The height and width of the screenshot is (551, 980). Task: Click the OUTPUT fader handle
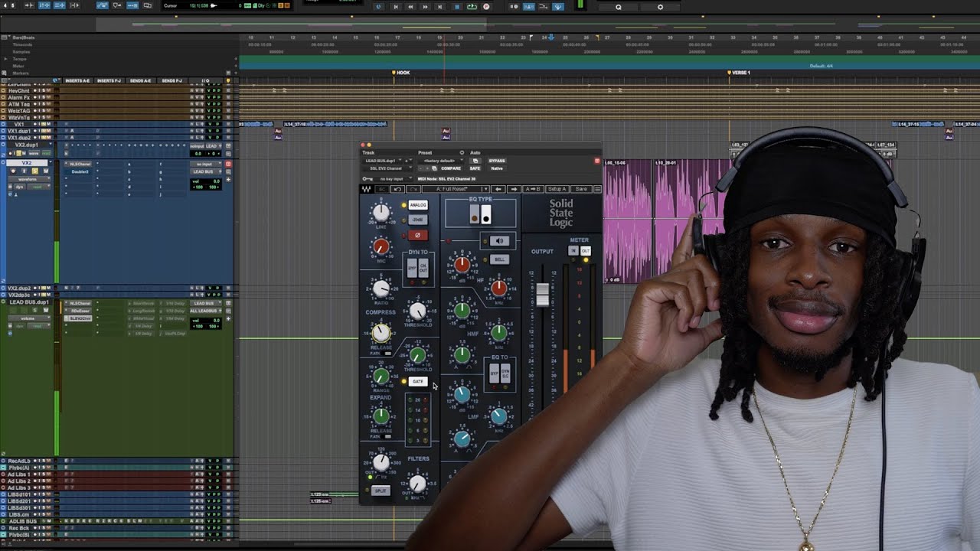tap(543, 295)
